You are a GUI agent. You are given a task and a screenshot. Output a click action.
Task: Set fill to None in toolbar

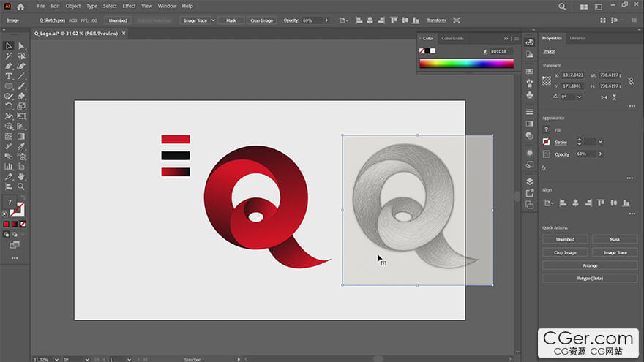pyautogui.click(x=23, y=224)
